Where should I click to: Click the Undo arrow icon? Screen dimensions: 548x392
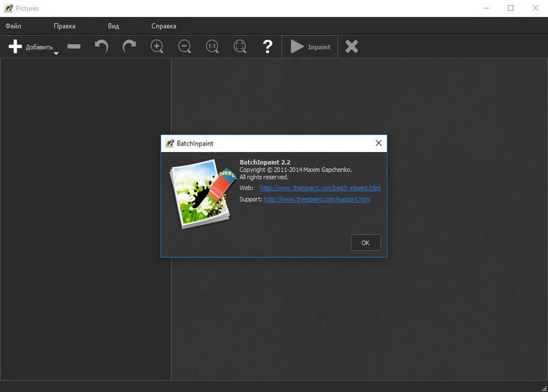point(102,47)
